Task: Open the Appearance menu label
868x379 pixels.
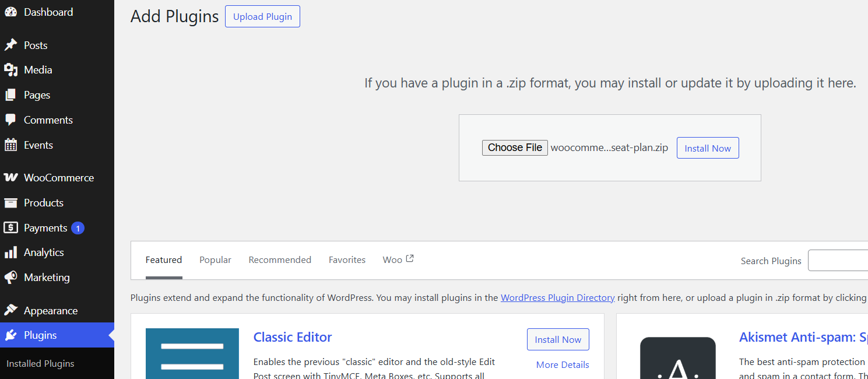Action: point(51,311)
